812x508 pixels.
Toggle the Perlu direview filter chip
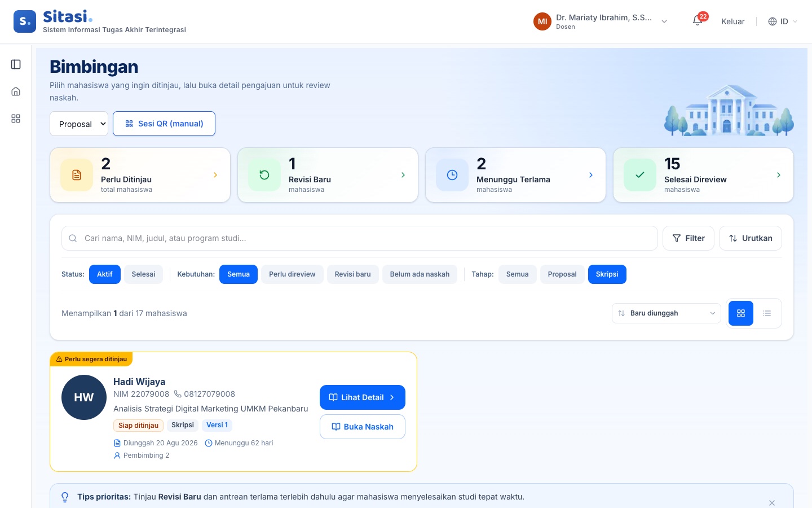tap(292, 274)
